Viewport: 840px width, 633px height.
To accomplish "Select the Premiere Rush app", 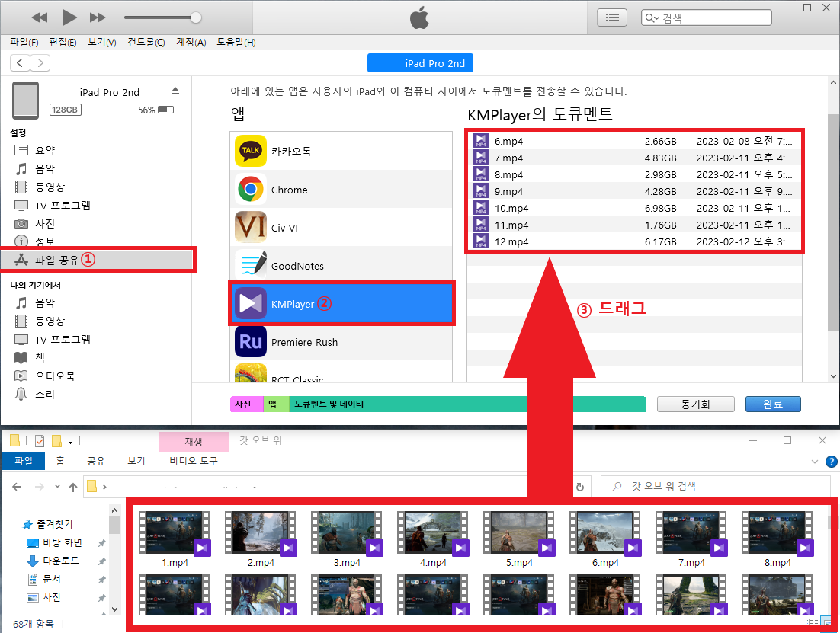I will pyautogui.click(x=341, y=342).
